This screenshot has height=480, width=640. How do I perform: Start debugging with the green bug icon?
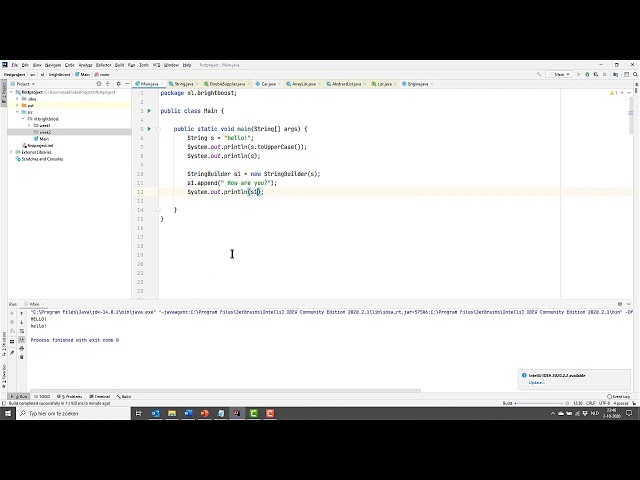587,74
